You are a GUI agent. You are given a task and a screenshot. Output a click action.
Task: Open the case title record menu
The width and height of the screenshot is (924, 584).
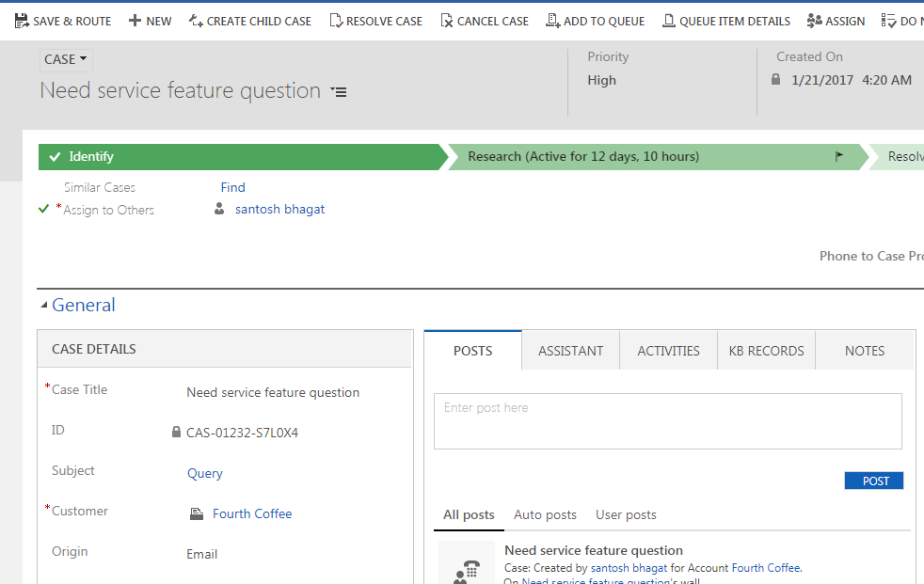pyautogui.click(x=339, y=92)
